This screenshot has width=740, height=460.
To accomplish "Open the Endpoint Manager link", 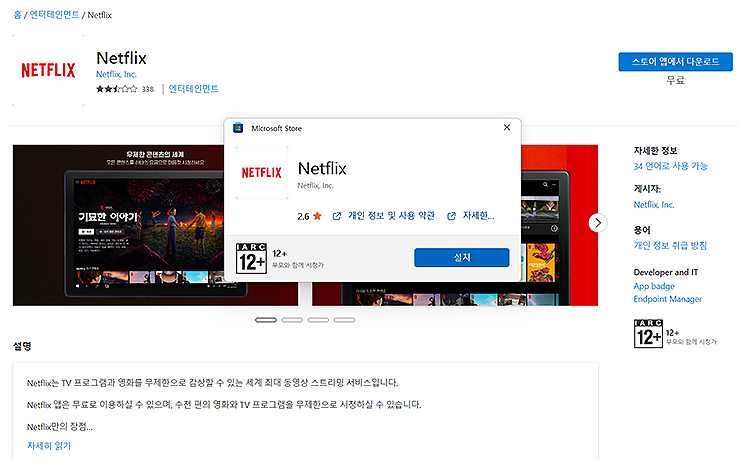I will click(x=667, y=299).
